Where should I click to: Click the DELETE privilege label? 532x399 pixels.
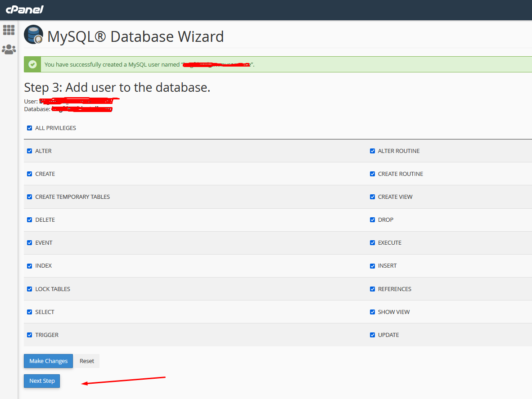45,220
